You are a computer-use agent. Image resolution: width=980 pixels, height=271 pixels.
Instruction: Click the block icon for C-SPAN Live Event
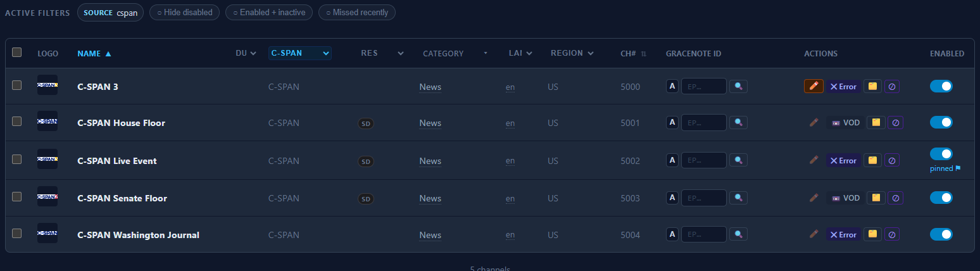point(892,160)
